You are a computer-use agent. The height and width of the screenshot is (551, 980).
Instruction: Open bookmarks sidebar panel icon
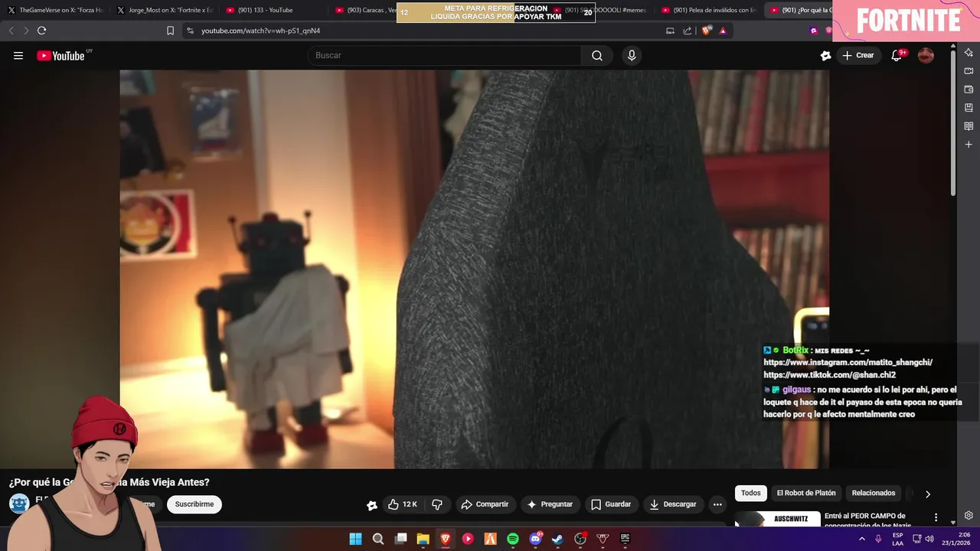pyautogui.click(x=969, y=108)
